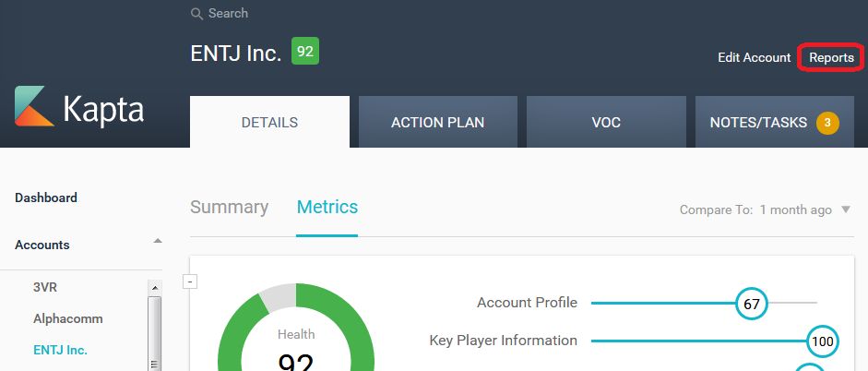Go to Dashboard in sidebar
This screenshot has width=868, height=371.
click(46, 197)
